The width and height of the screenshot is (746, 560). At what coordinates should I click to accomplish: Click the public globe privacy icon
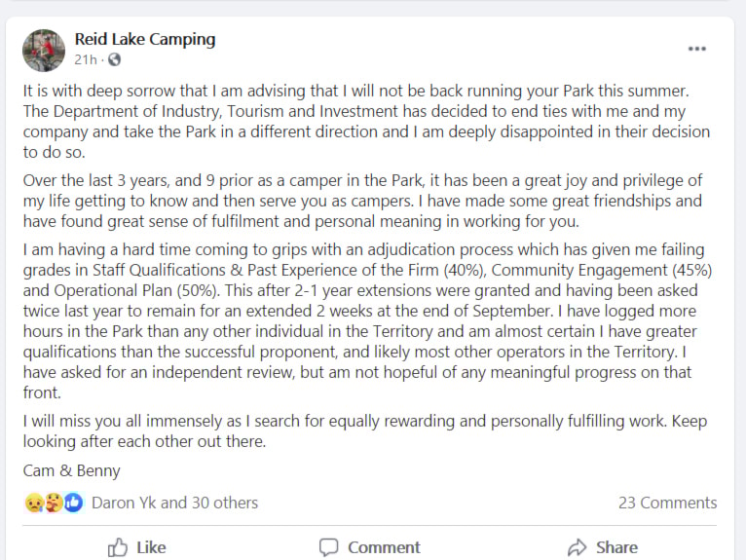pos(114,59)
